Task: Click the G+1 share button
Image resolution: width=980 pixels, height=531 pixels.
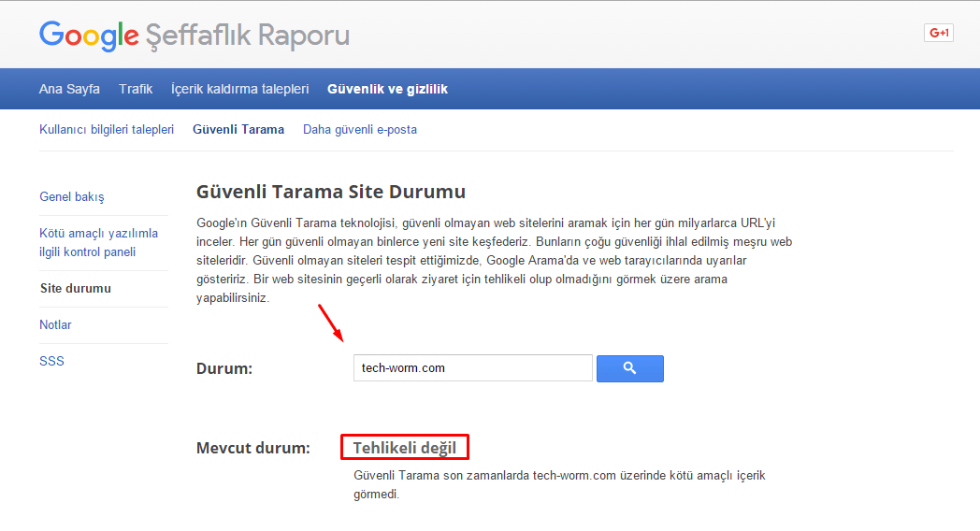Action: pos(938,33)
